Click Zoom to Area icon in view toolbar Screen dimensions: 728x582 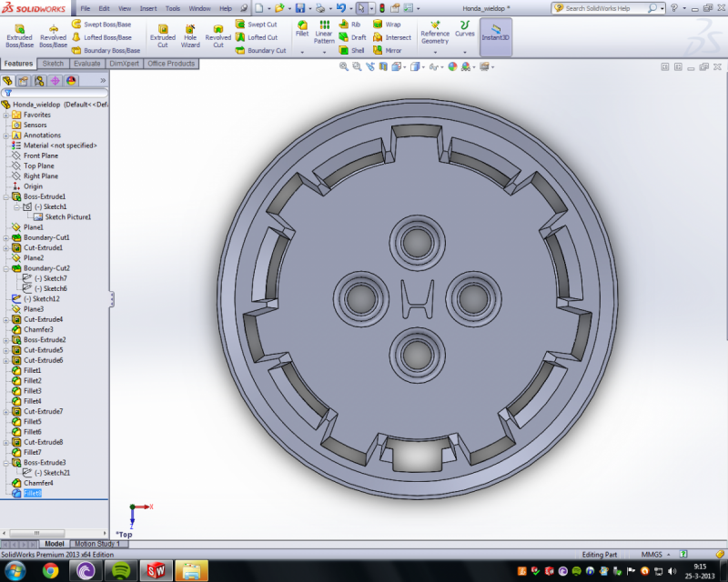pyautogui.click(x=357, y=66)
